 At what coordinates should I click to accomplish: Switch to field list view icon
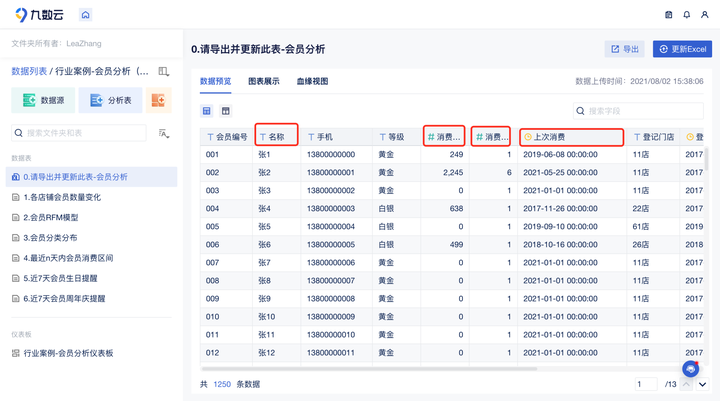[x=225, y=111]
